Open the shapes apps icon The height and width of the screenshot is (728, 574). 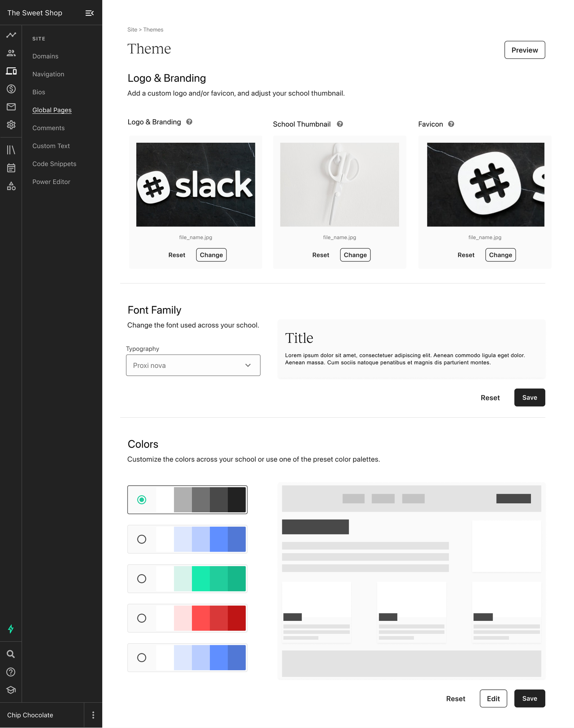click(11, 186)
